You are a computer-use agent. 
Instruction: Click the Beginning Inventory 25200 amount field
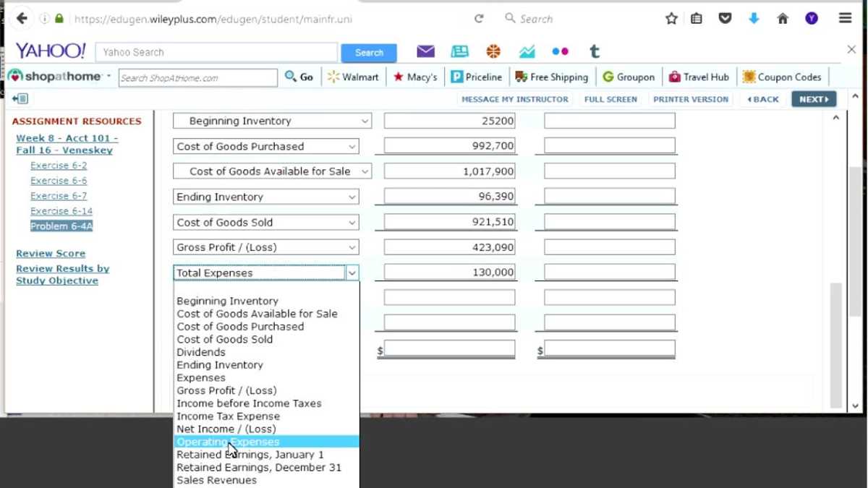point(449,121)
